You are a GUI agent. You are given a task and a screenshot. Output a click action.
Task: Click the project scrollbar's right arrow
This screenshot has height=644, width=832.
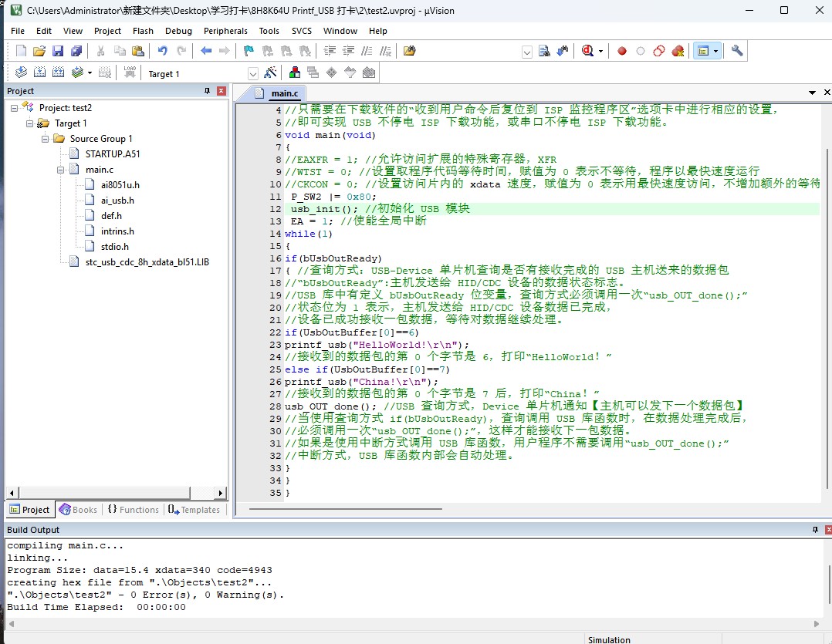click(221, 493)
